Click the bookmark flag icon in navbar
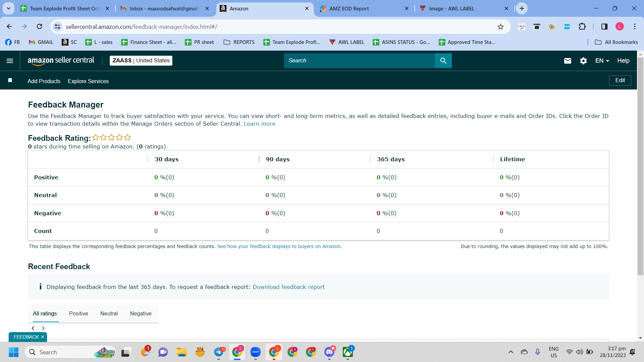644x362 pixels. coord(10,80)
